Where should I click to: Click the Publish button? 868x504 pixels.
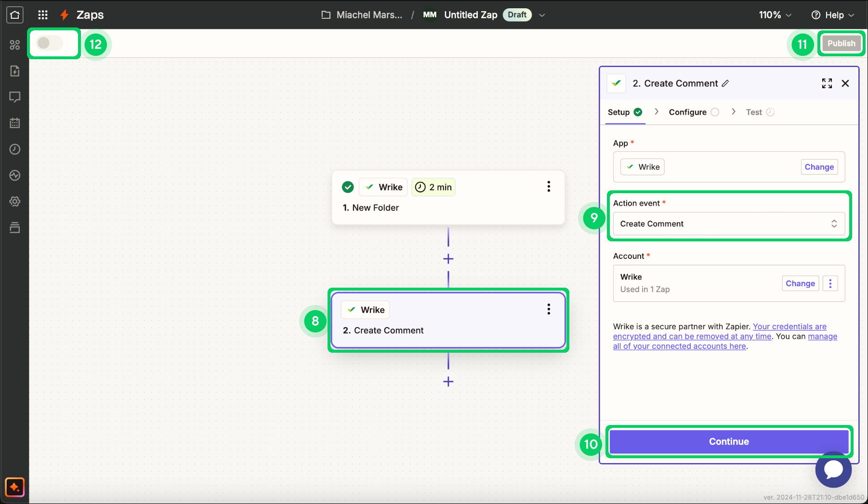click(841, 43)
